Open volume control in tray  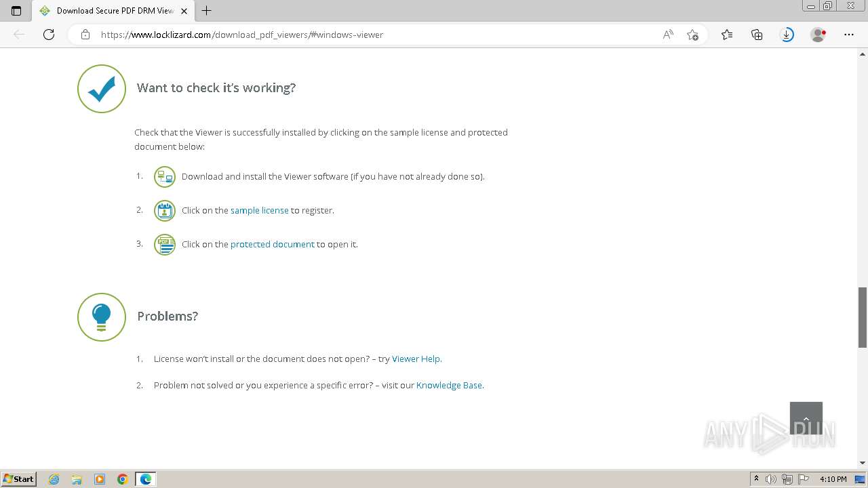(771, 479)
